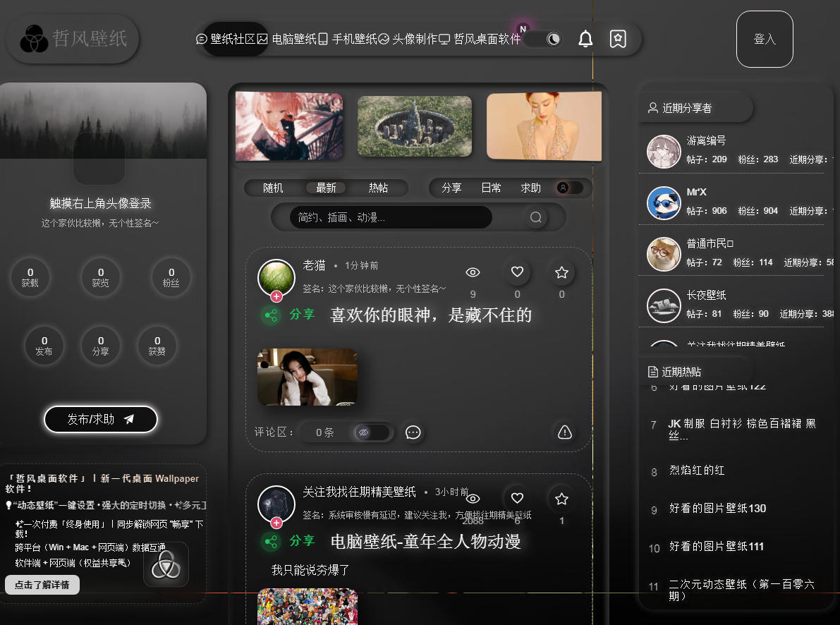This screenshot has height=625, width=840.
Task: Open the bookmark star favorites icon
Action: click(x=618, y=39)
